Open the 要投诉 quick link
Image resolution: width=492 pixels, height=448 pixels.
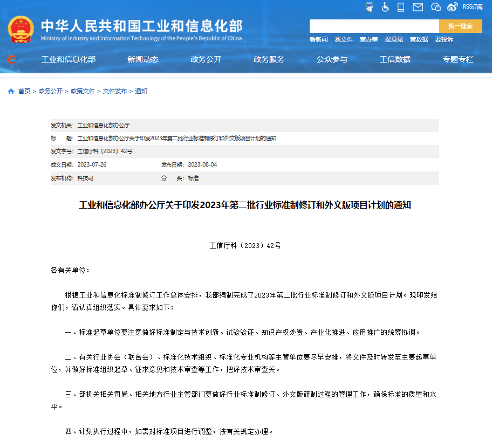point(444,39)
